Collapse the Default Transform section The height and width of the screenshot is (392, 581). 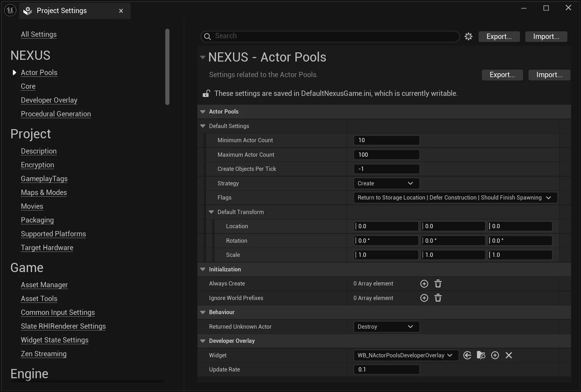click(x=211, y=212)
